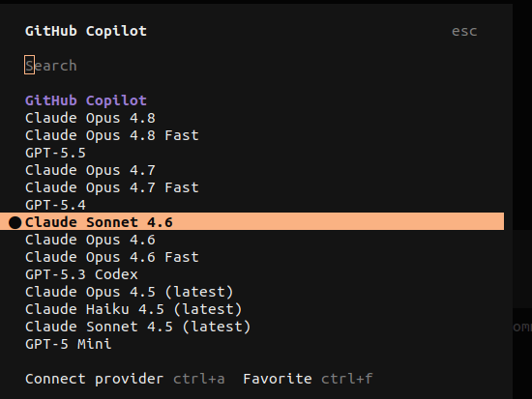Choose Claude Opus 4.7 Fast

112,187
